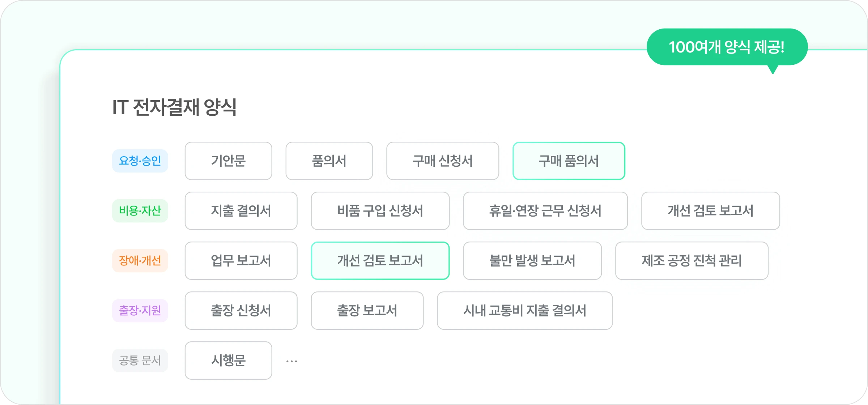The image size is (868, 405).
Task: Select the highlighted 개선 검토 보고서 template
Action: (x=380, y=261)
